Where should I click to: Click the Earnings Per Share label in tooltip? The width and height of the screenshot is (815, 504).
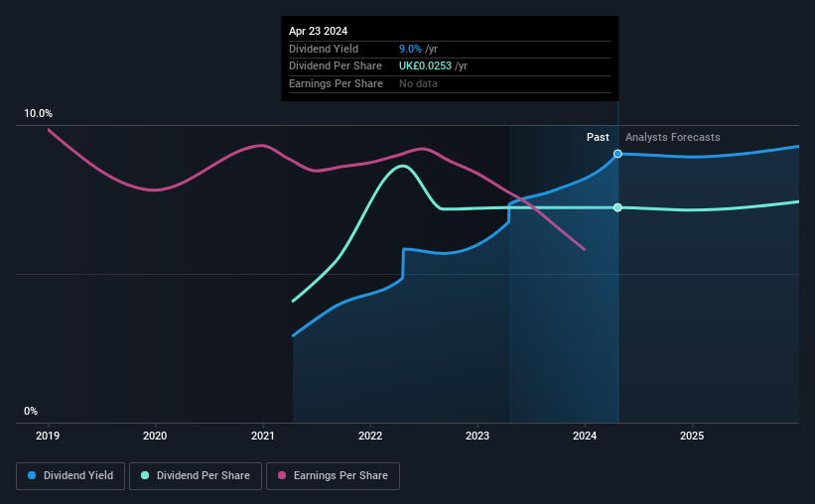pyautogui.click(x=336, y=83)
